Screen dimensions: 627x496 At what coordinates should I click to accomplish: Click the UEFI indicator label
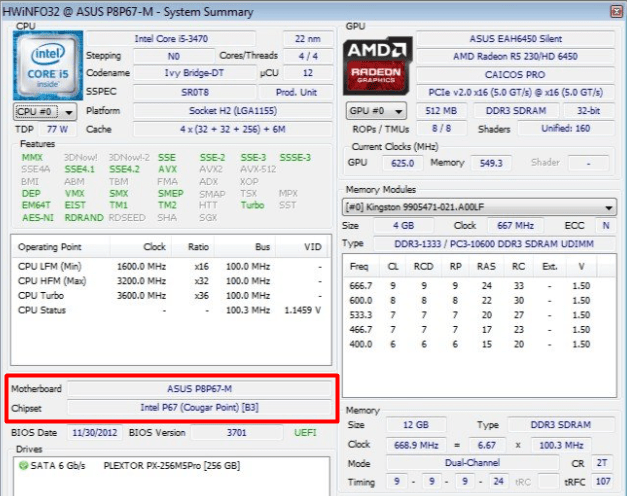pyautogui.click(x=306, y=433)
